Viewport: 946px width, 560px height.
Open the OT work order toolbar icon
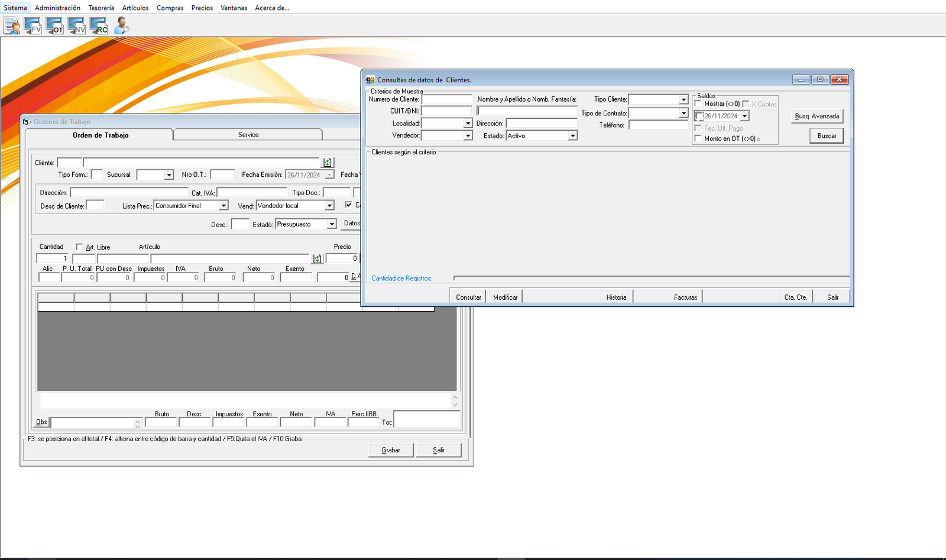tap(55, 26)
